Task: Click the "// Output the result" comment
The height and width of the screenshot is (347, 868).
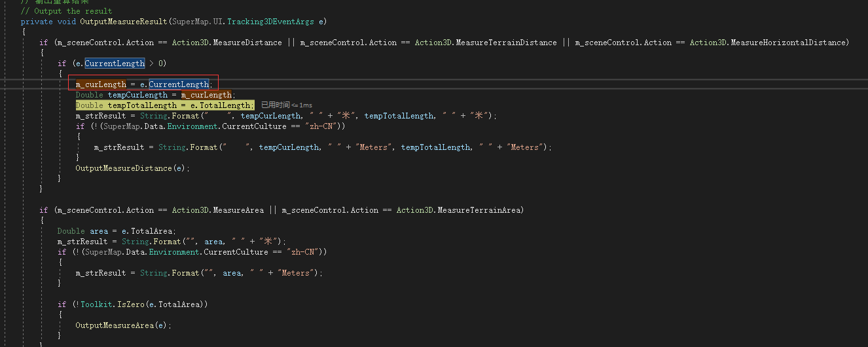Action: pyautogui.click(x=66, y=11)
